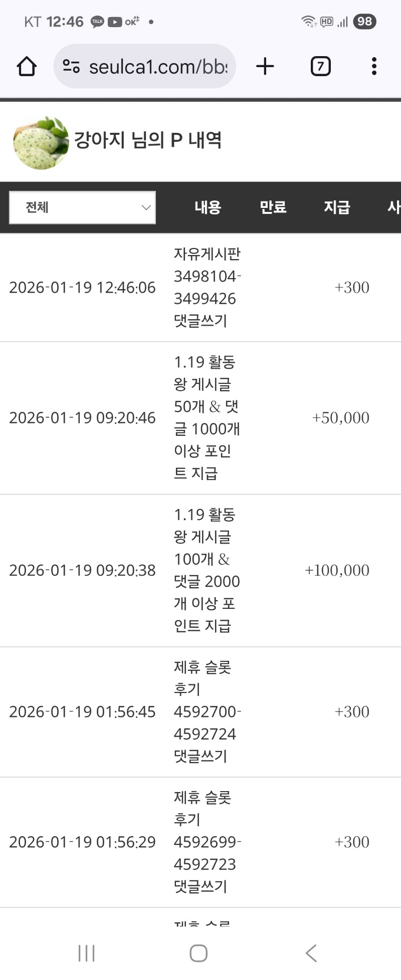Tap the browser home icon

point(27,67)
